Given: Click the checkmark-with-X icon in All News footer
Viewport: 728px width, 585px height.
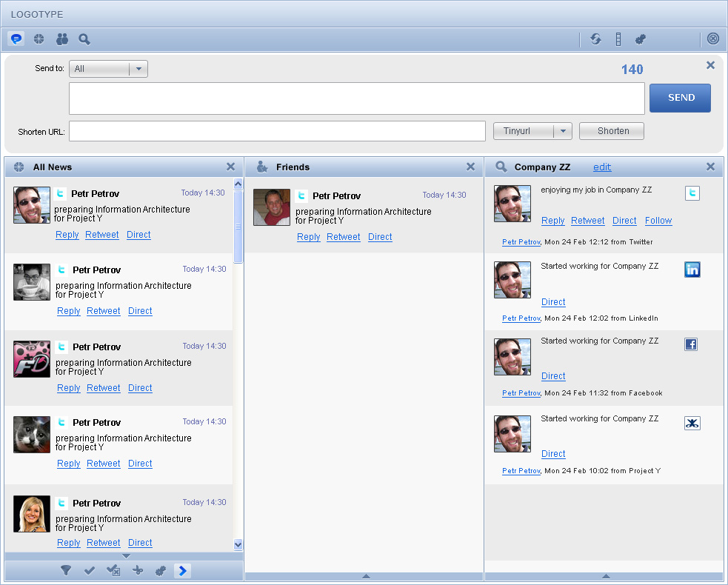Looking at the screenshot, I should tap(113, 570).
